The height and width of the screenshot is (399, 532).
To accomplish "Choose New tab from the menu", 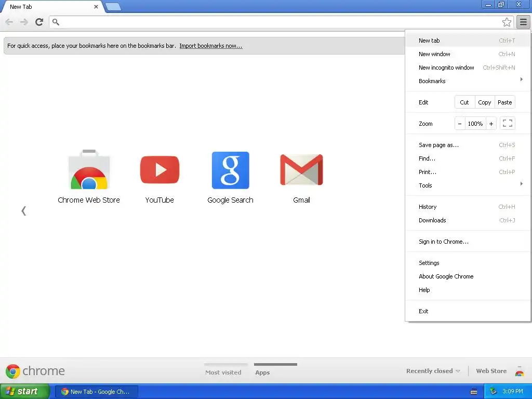I will point(468,41).
